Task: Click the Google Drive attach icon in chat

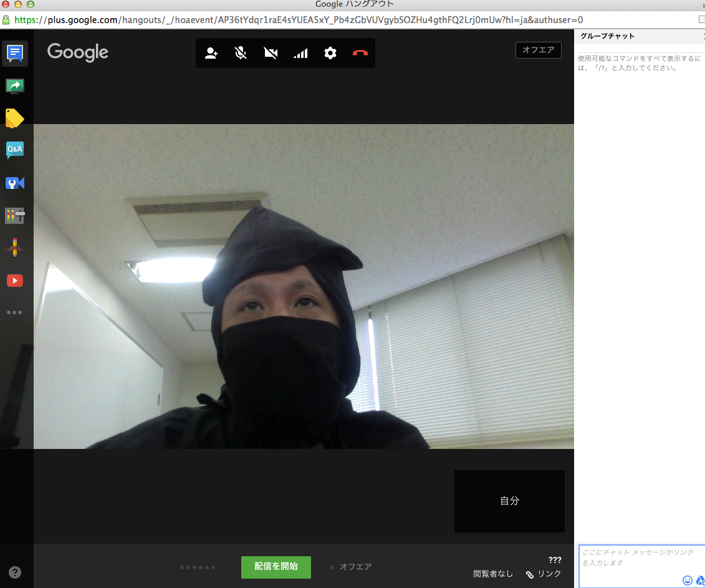Action: pyautogui.click(x=701, y=581)
